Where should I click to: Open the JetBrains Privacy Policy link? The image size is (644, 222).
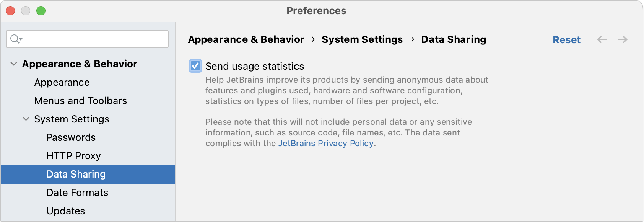(325, 143)
